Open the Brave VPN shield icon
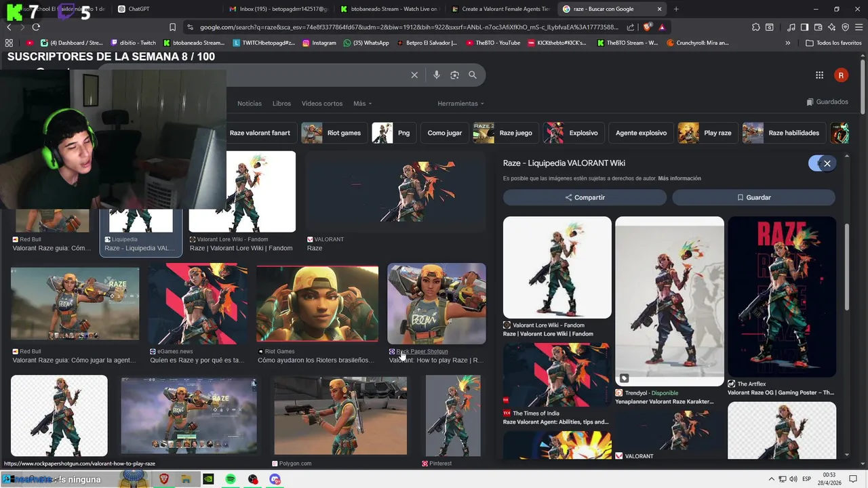This screenshot has height=488, width=868. pyautogui.click(x=845, y=27)
